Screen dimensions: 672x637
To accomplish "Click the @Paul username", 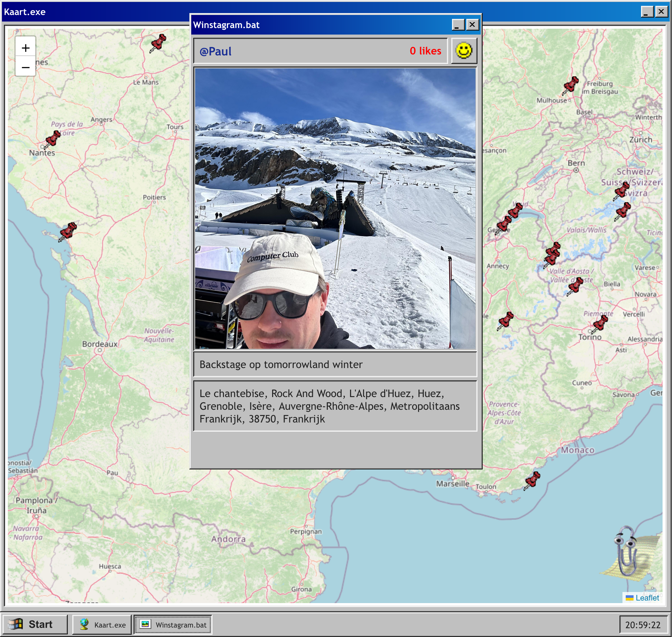I will pos(215,51).
